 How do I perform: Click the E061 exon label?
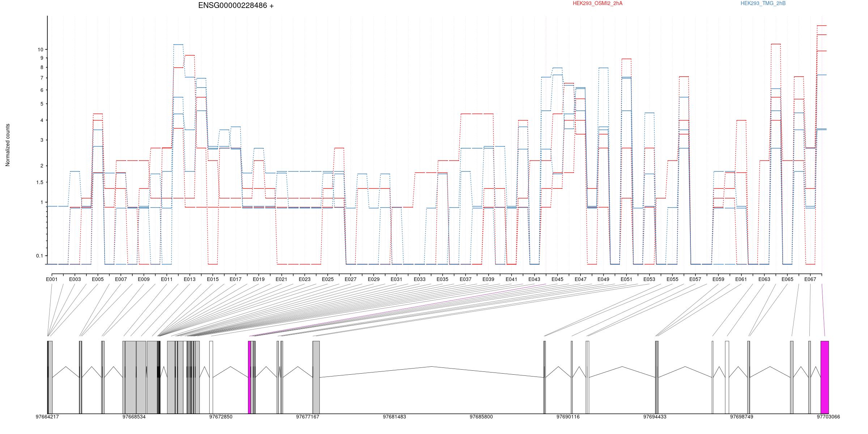tap(741, 280)
